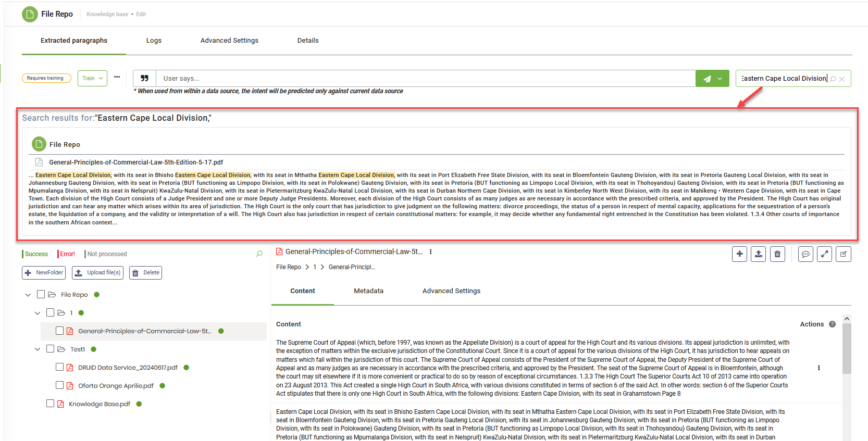868x441 pixels.
Task: Clear the search field with the X icon
Action: coord(841,79)
